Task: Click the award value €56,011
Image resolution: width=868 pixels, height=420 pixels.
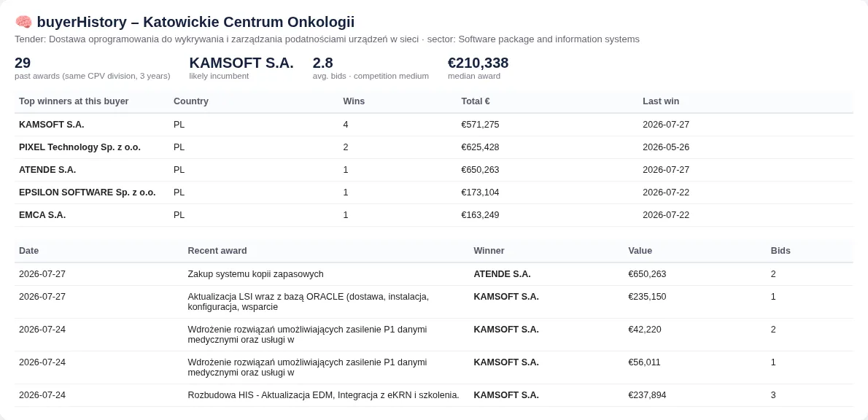Action: (x=644, y=362)
